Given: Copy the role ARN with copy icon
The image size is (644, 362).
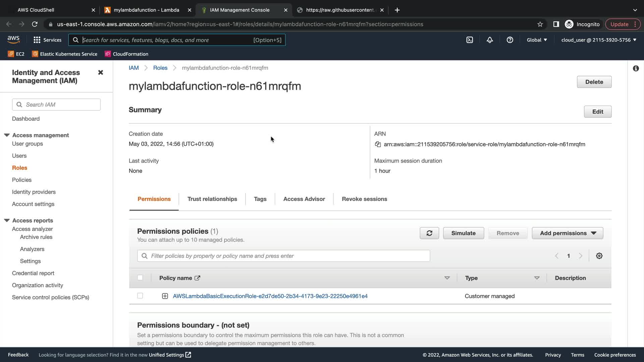Looking at the screenshot, I should tap(378, 144).
